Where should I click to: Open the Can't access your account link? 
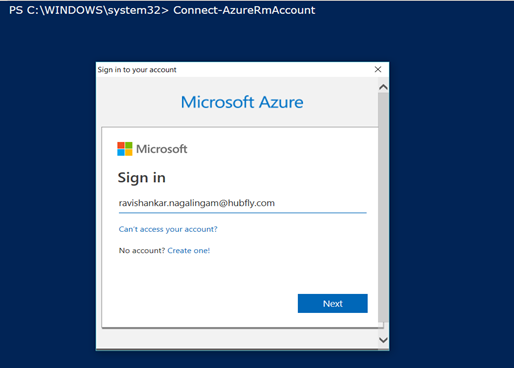(168, 229)
